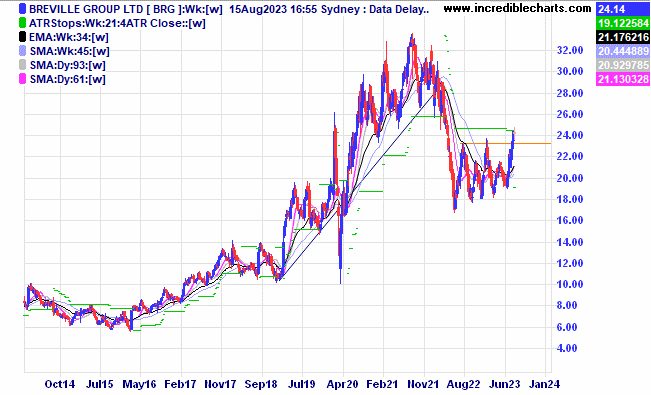The width and height of the screenshot is (651, 395).
Task: Click the Feb21 date axis label
Action: 382,384
